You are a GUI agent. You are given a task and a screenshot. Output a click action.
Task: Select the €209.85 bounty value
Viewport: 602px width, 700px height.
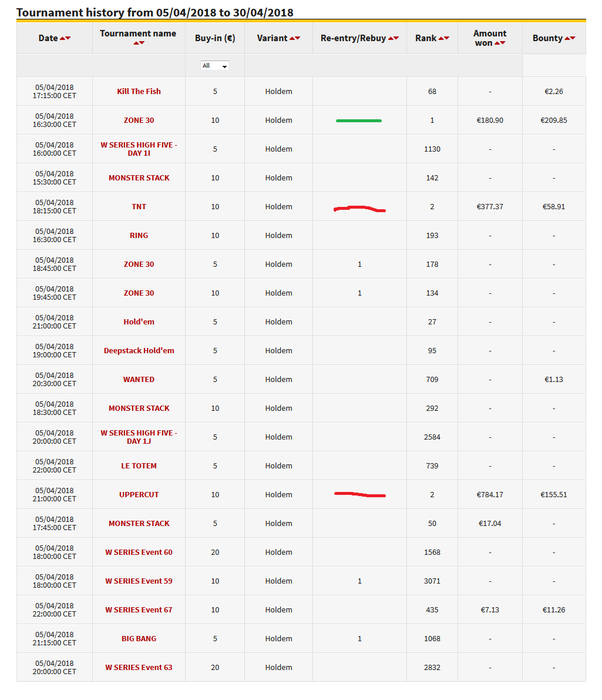554,120
